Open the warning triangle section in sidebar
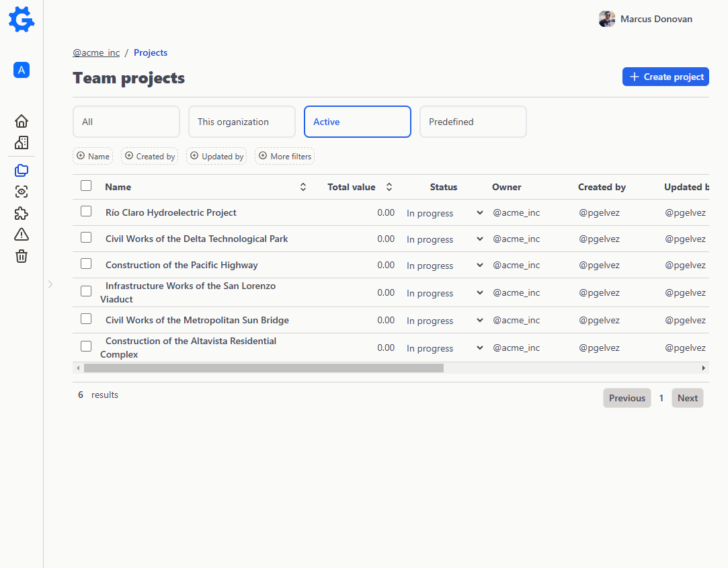Image resolution: width=728 pixels, height=568 pixels. tap(21, 234)
